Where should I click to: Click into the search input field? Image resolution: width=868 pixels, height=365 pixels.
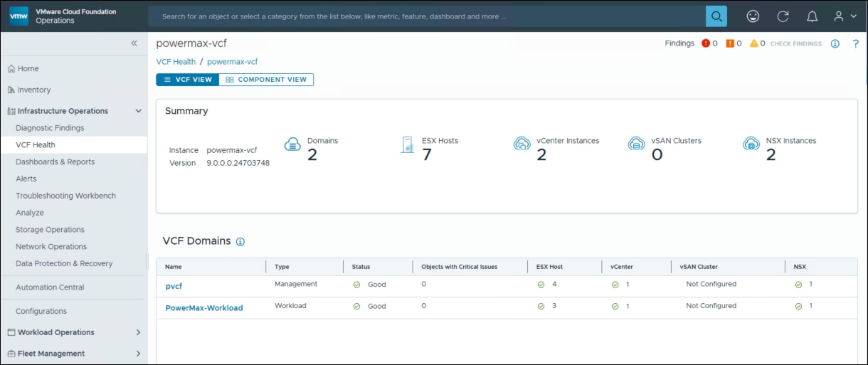click(x=427, y=16)
